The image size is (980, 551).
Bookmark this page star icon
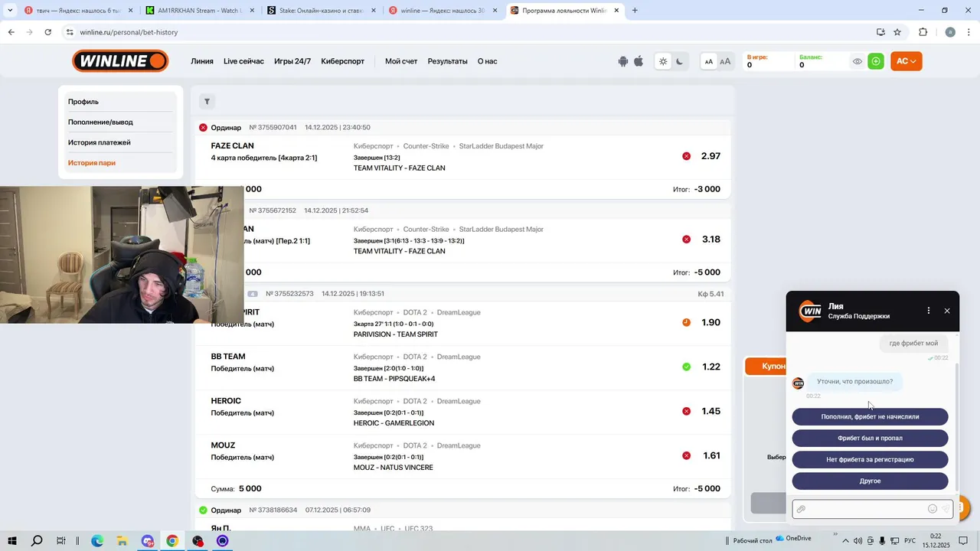[x=897, y=32]
